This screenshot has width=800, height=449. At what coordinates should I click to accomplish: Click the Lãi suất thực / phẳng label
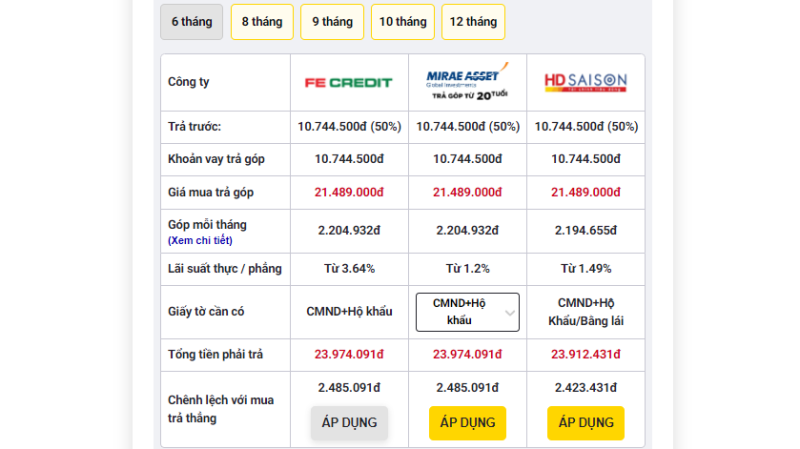tap(224, 269)
